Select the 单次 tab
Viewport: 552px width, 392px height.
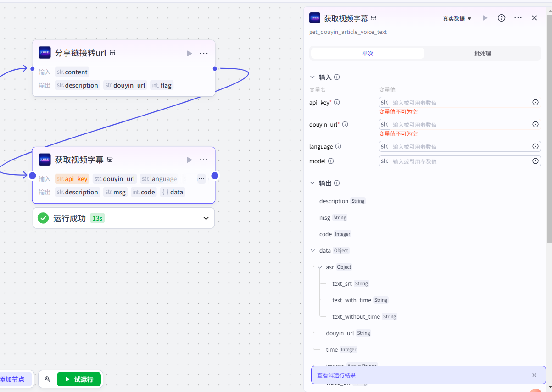pyautogui.click(x=368, y=53)
